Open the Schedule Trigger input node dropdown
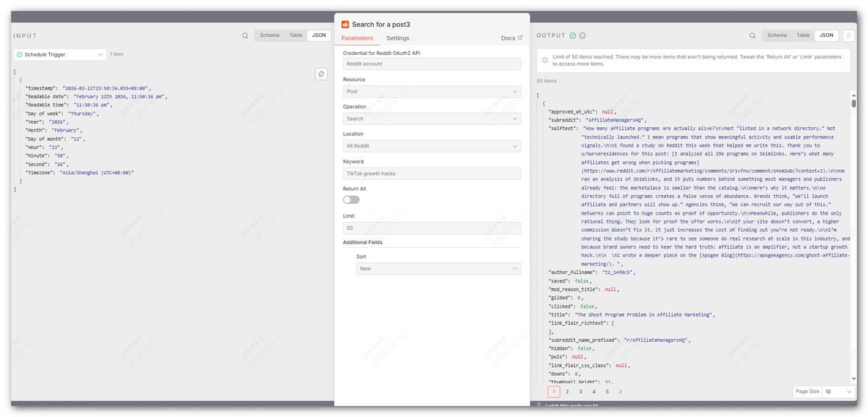868x417 pixels. pos(60,54)
